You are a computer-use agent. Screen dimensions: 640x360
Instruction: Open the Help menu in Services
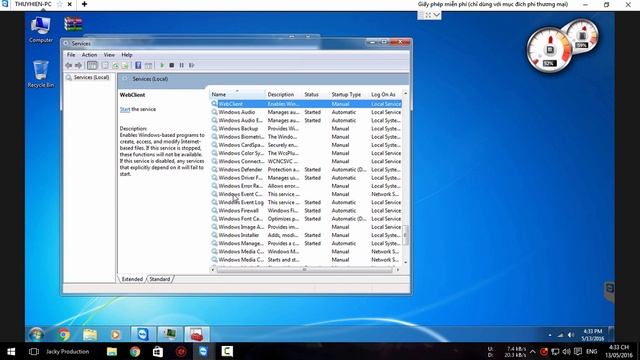[127, 55]
